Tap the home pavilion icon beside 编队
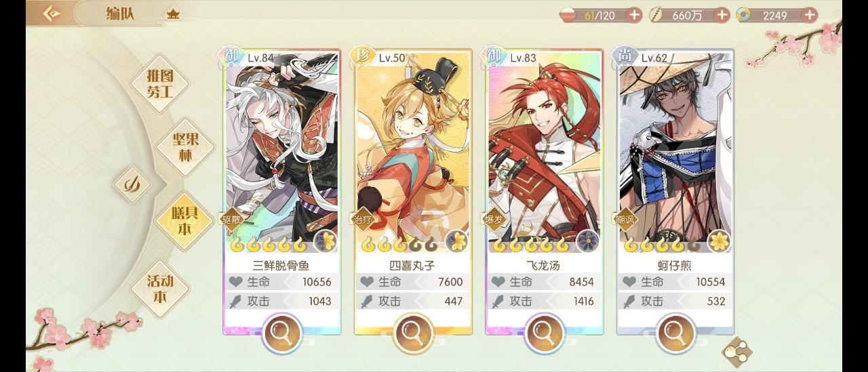The height and width of the screenshot is (372, 868). 173,14
